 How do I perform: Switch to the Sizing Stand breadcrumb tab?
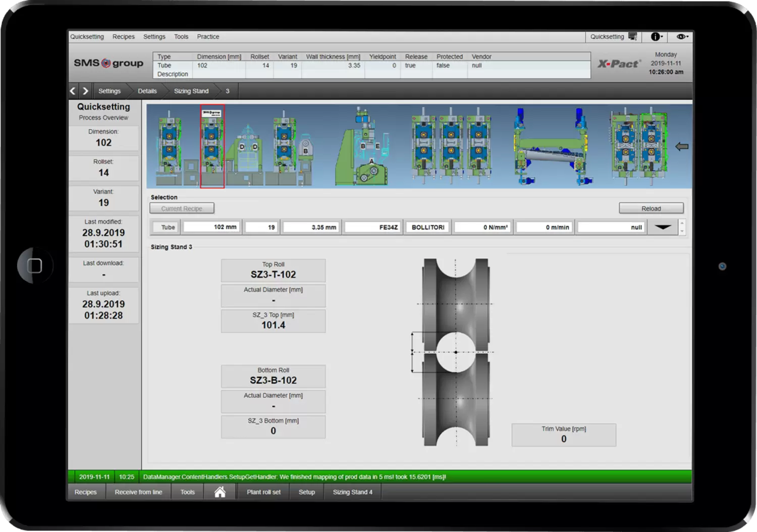pyautogui.click(x=191, y=91)
